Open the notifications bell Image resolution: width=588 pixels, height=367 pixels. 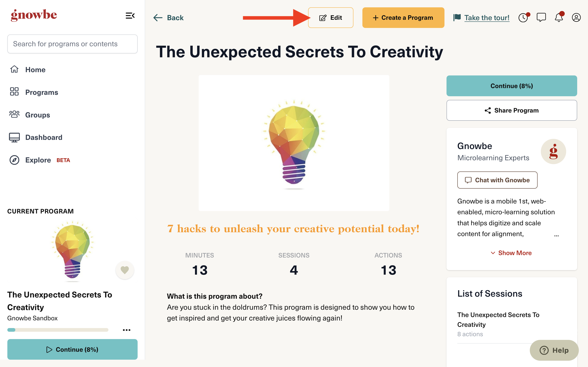tap(559, 18)
